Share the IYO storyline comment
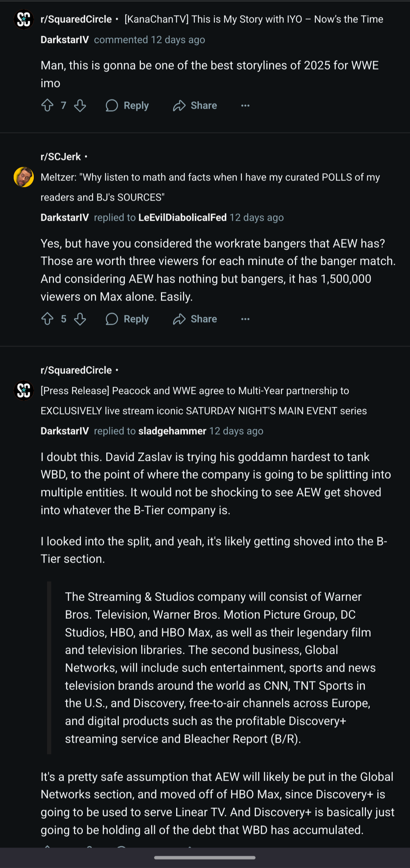Viewport: 410px width, 868px height. pos(195,106)
